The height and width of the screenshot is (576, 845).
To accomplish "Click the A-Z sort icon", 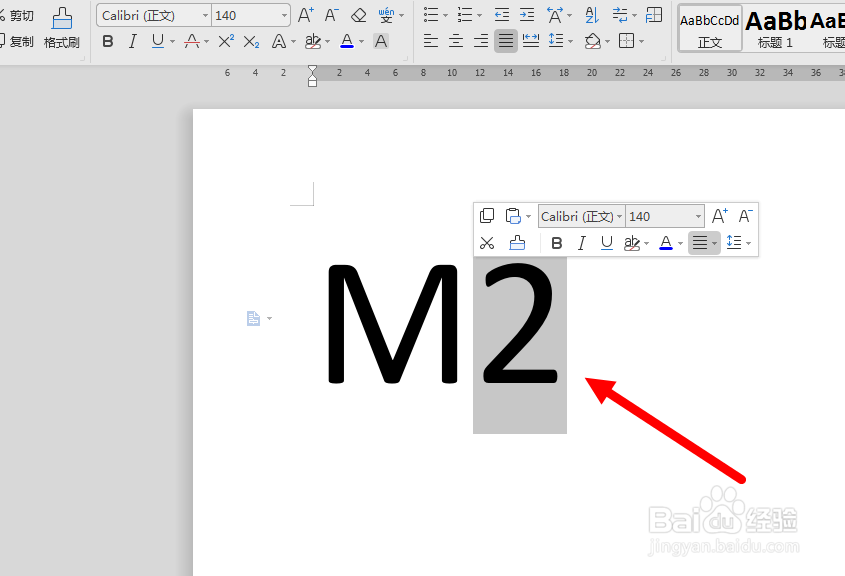I will point(592,15).
